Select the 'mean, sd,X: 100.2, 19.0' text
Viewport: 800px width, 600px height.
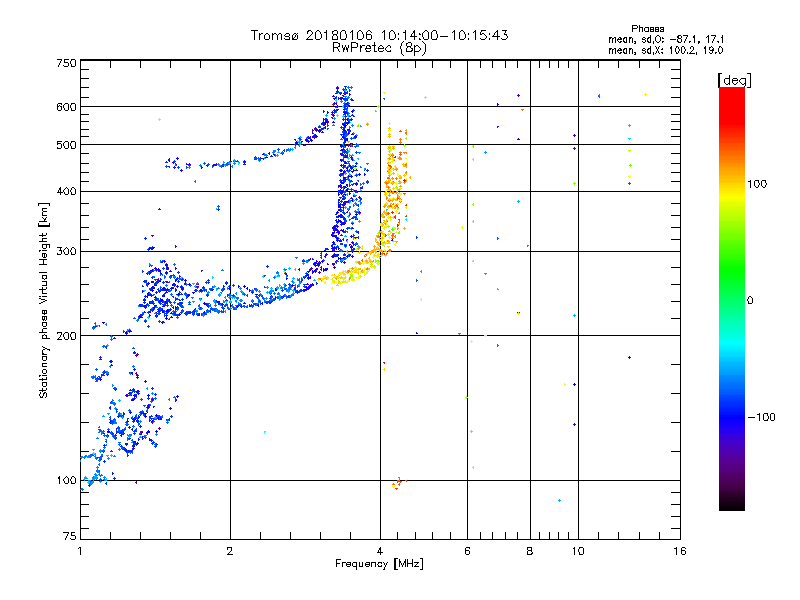pyautogui.click(x=666, y=50)
